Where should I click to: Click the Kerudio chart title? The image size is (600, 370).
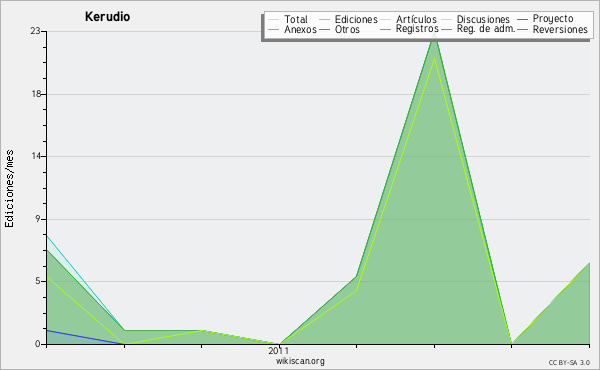pos(108,16)
